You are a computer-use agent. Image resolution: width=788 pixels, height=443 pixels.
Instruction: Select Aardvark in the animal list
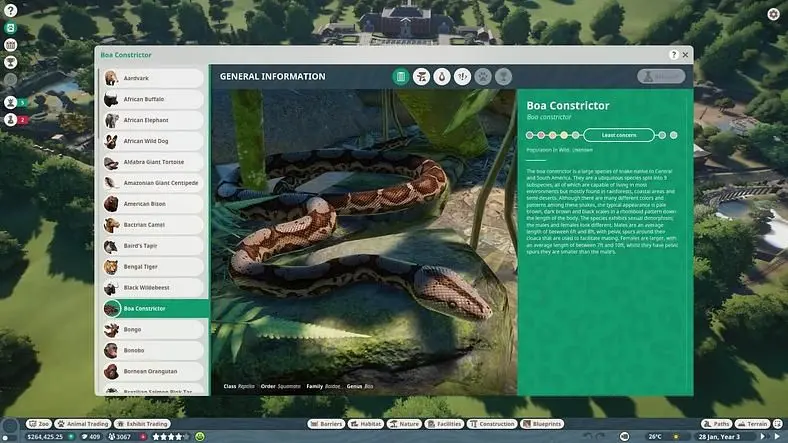(153, 78)
